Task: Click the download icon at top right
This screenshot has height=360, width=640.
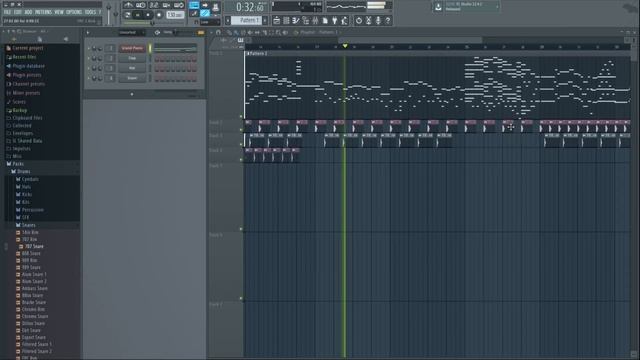Action: pyautogui.click(x=438, y=7)
